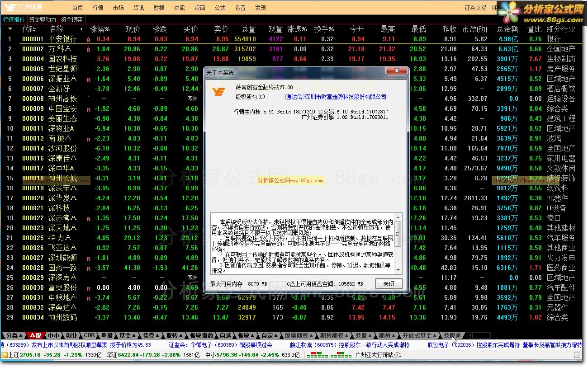588x367 pixels.
Task: Select the A股 bottom tab
Action: coord(36,335)
